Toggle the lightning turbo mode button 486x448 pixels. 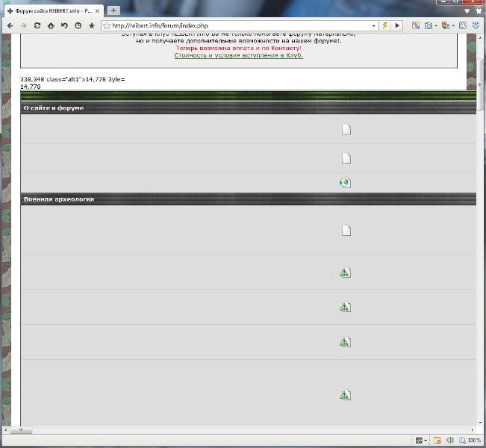coord(384,25)
